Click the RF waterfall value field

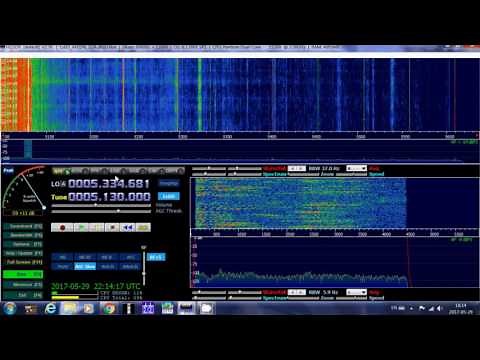coord(297,168)
